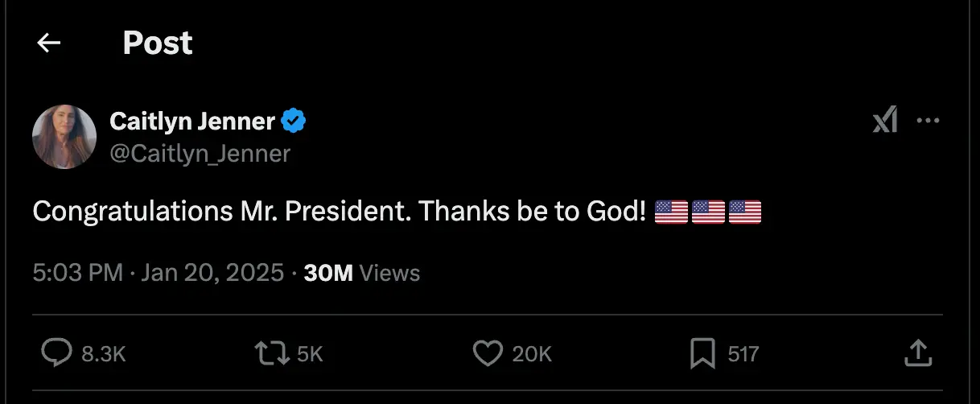This screenshot has width=980, height=404.
Task: Toggle the bookmark icon
Action: coord(703,352)
